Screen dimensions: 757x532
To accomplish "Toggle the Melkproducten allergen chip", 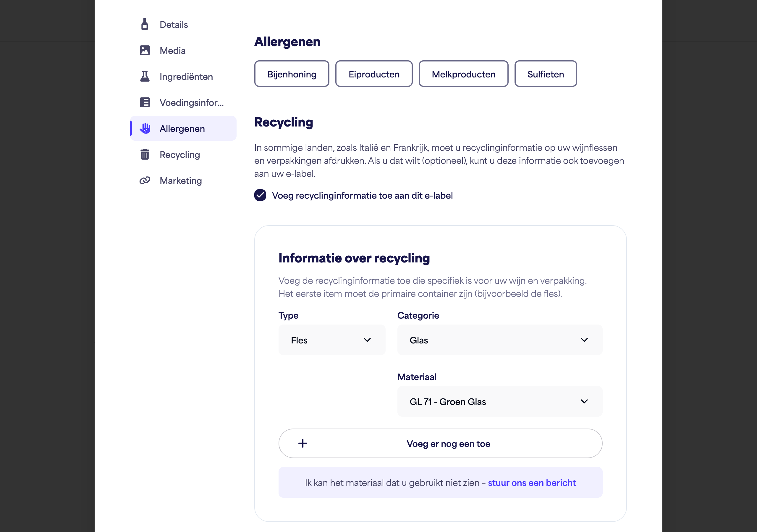I will coord(463,74).
